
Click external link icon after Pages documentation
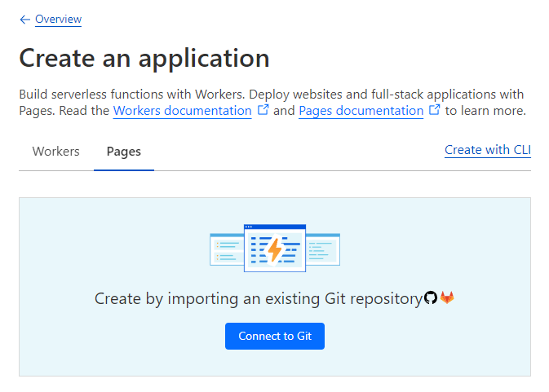coord(435,110)
